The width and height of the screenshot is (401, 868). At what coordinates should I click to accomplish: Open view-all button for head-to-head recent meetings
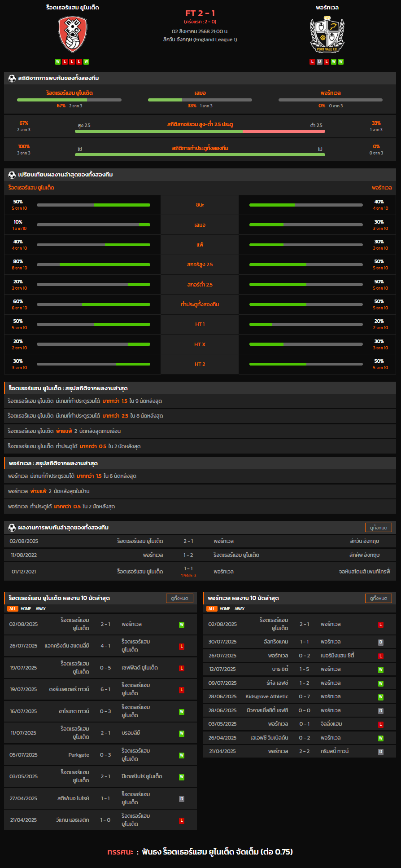379,528
